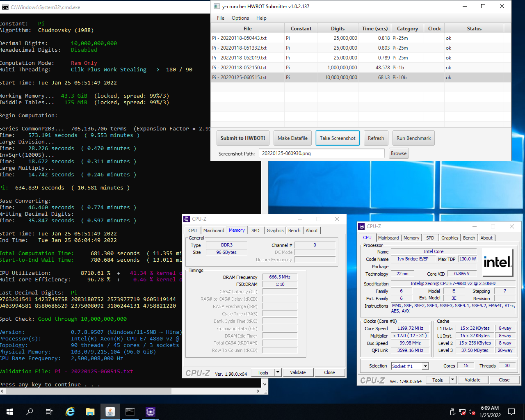Click Validate in Memory CPU-Z window
The width and height of the screenshot is (525, 420).
(x=298, y=372)
